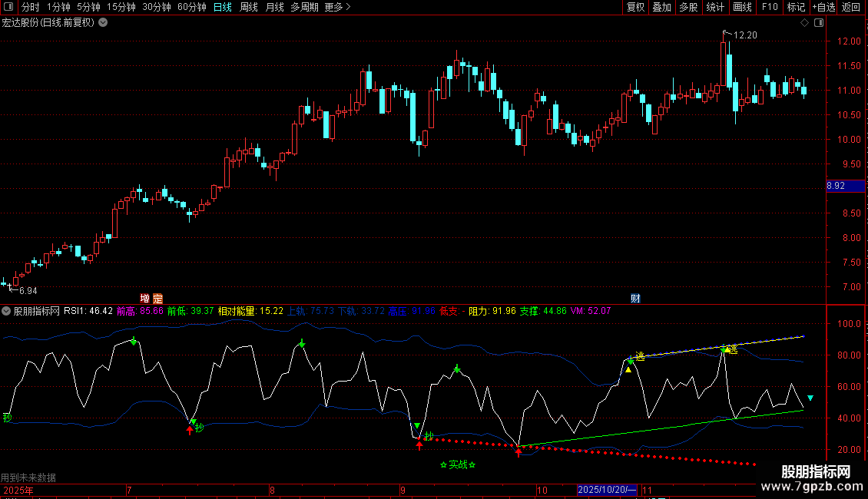Click the 前高: 85.66 value
The width and height of the screenshot is (868, 499).
coord(140,311)
